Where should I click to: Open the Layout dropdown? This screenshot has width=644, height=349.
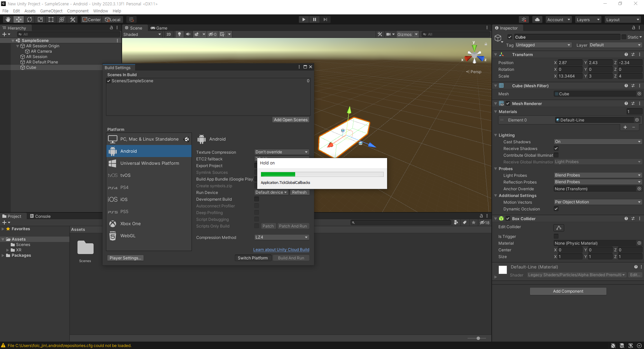pyautogui.click(x=623, y=19)
